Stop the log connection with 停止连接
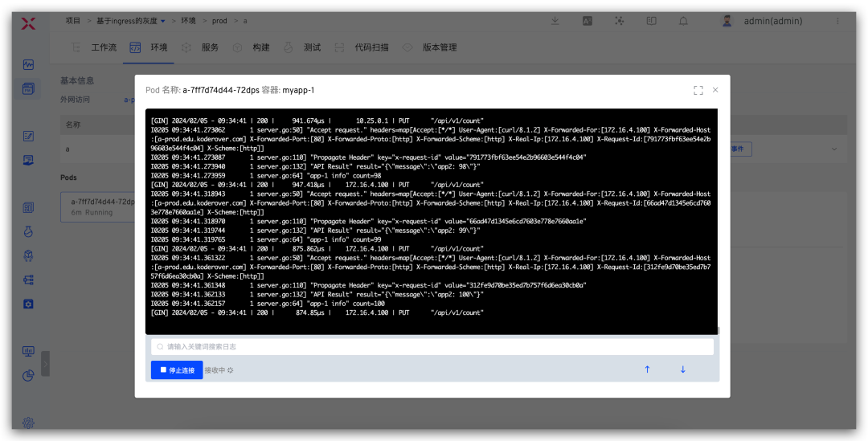 tap(177, 370)
